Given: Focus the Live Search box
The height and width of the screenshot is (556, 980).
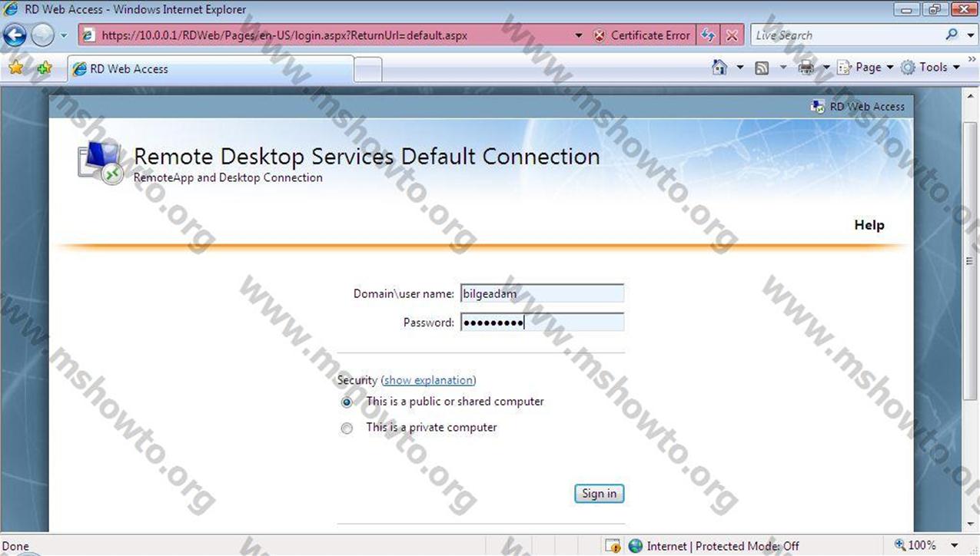Looking at the screenshot, I should [x=845, y=35].
